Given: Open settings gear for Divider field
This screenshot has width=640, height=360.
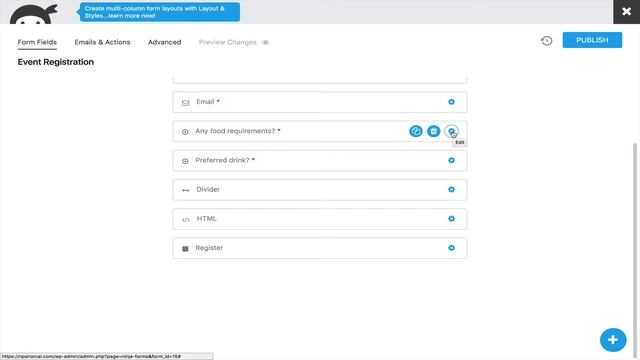Looking at the screenshot, I should [x=451, y=189].
